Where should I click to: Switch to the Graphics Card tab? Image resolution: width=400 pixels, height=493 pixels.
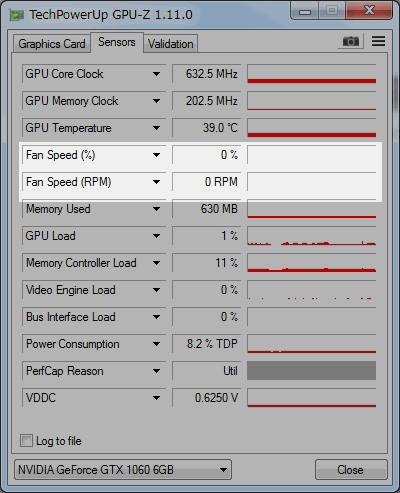click(52, 44)
